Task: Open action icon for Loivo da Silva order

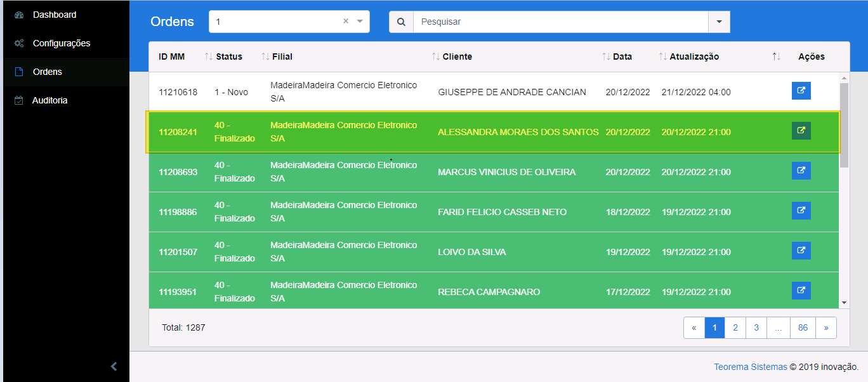Action: [801, 251]
